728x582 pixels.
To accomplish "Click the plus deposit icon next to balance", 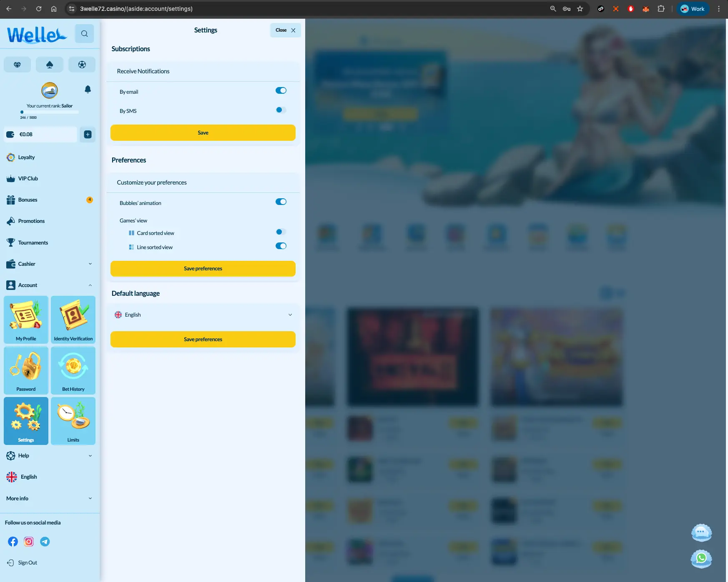I will pos(88,134).
